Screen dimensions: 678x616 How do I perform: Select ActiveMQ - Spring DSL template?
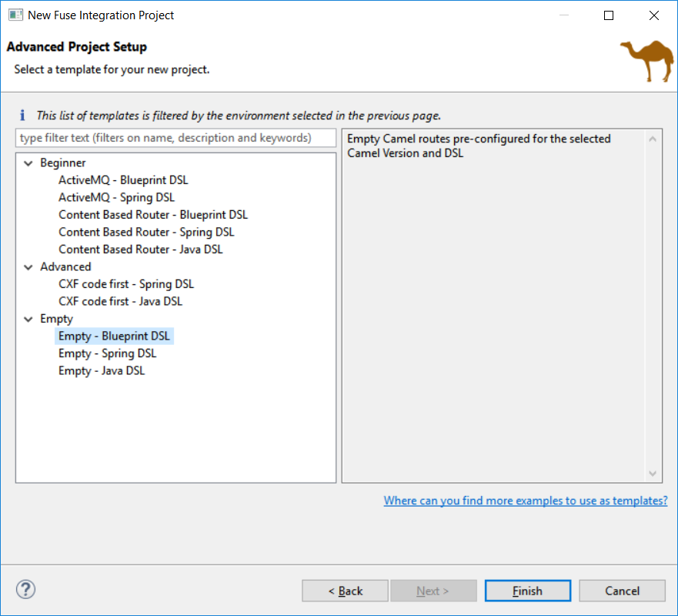(116, 197)
